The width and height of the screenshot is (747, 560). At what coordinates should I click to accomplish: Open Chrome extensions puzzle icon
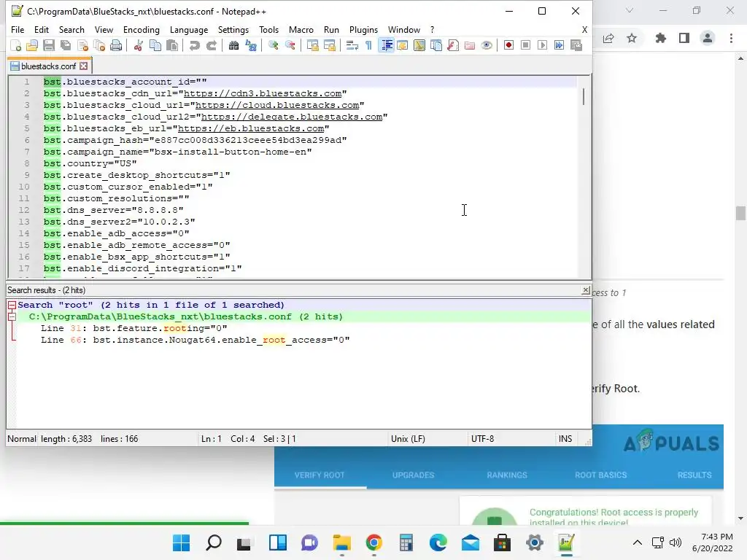[x=661, y=38]
